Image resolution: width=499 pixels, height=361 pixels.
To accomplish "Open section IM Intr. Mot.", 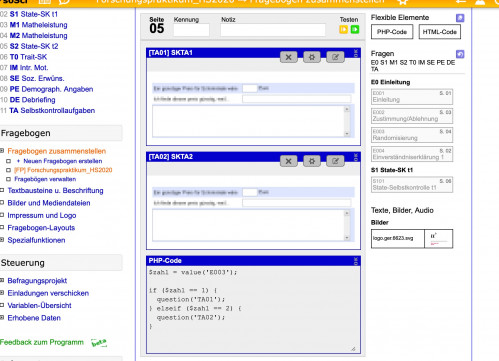I will coord(29,68).
